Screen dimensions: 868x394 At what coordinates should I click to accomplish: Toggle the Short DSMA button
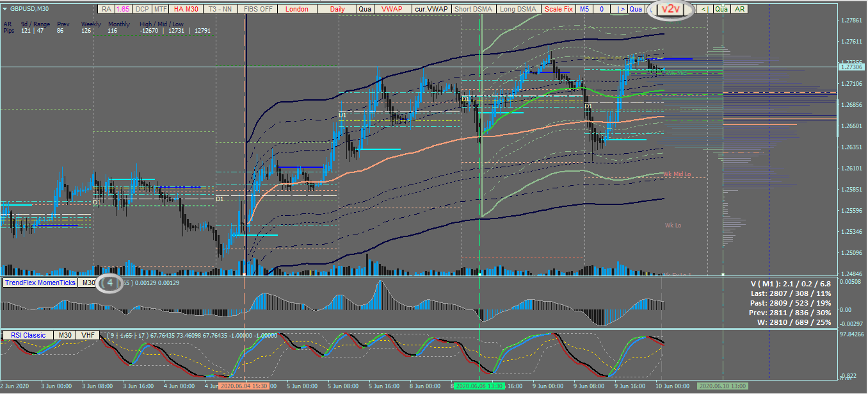[x=474, y=9]
